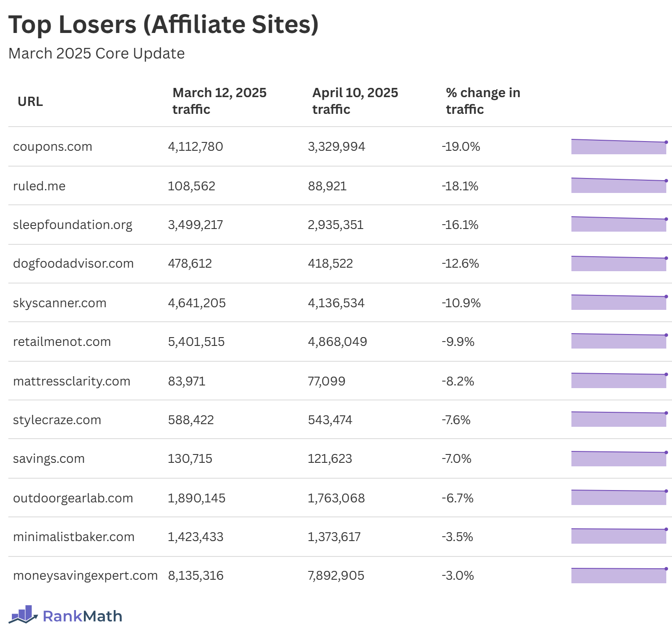Click the minimalistbaker.com sparkline chart
The image size is (672, 636).
619,536
